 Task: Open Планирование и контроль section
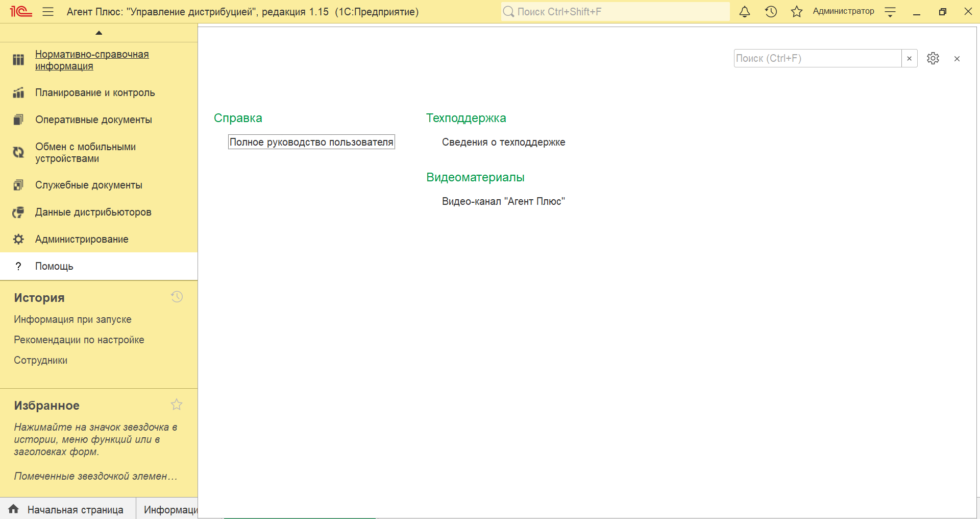click(95, 92)
